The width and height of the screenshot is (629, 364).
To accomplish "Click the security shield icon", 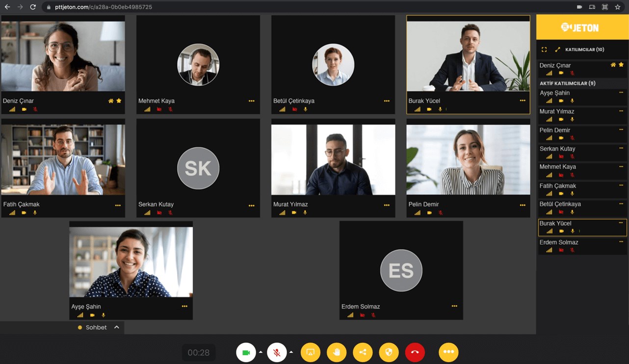I will click(x=389, y=352).
